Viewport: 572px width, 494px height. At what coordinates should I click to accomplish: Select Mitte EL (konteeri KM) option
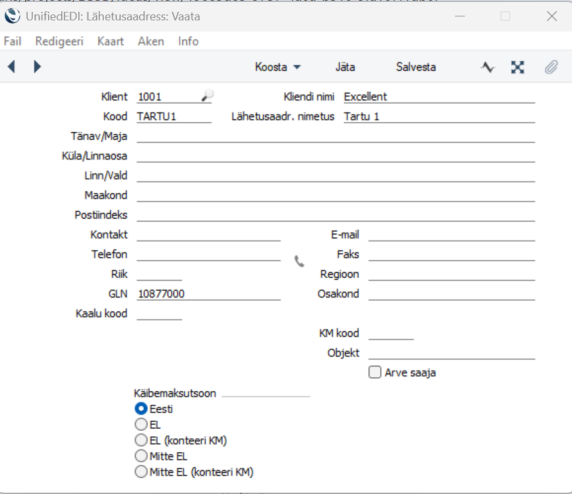141,472
